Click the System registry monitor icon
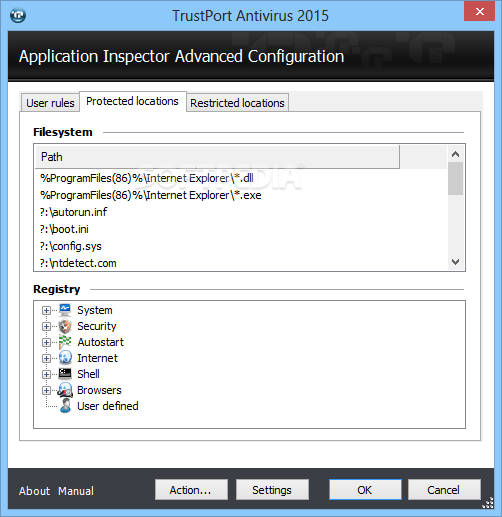 coord(65,310)
